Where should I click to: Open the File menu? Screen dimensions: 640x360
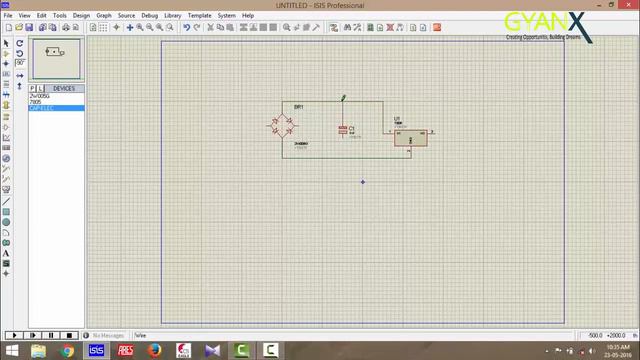click(x=8, y=16)
